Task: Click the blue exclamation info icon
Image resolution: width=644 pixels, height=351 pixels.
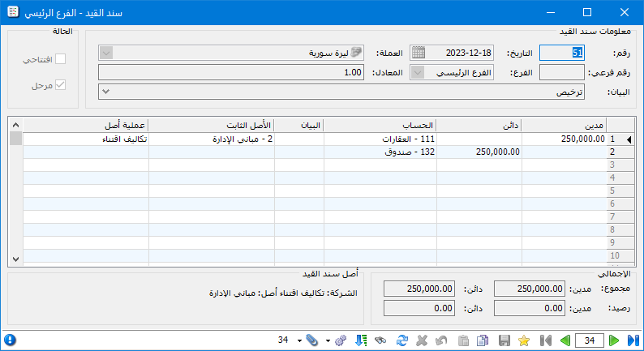Action: tap(10, 340)
